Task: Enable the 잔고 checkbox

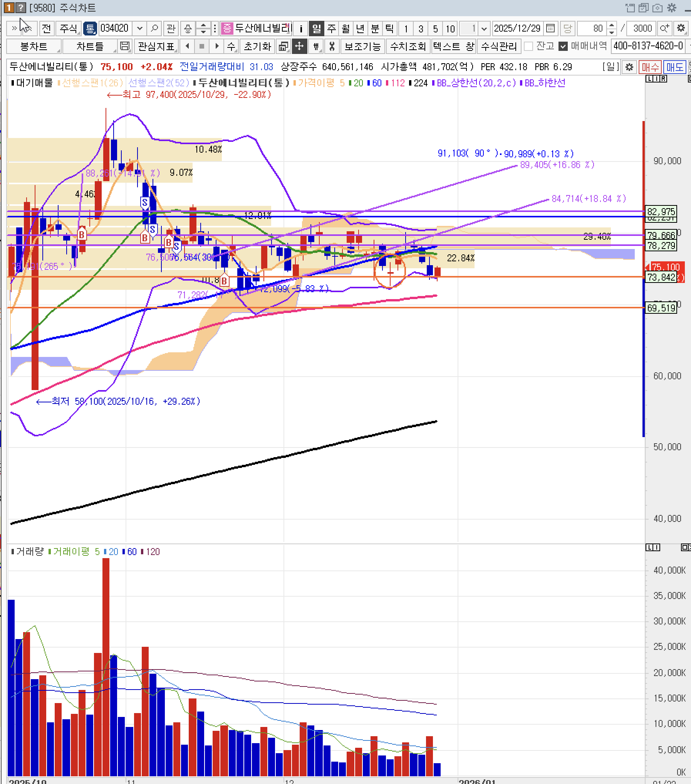Action: point(529,46)
